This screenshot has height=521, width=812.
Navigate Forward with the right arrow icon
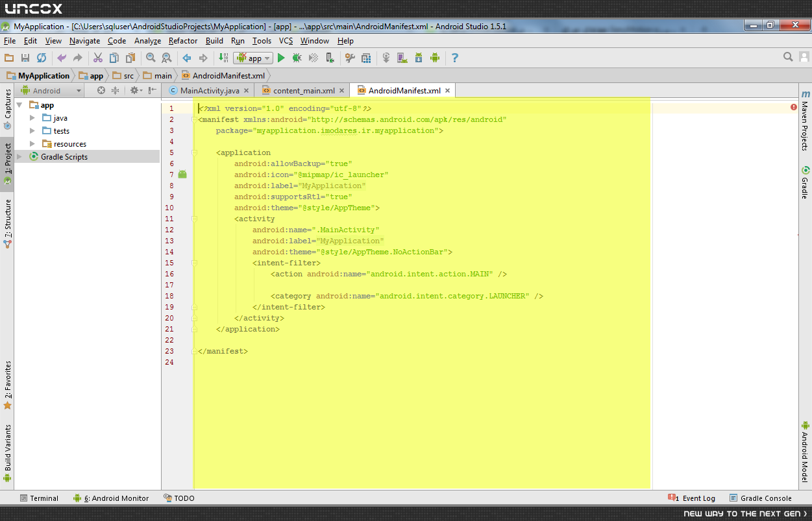pyautogui.click(x=203, y=58)
